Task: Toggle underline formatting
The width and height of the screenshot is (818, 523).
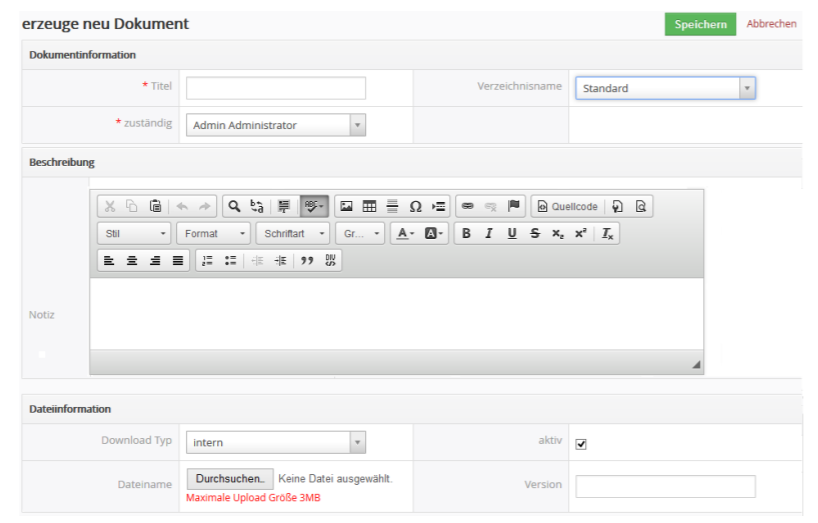Action: click(x=512, y=234)
